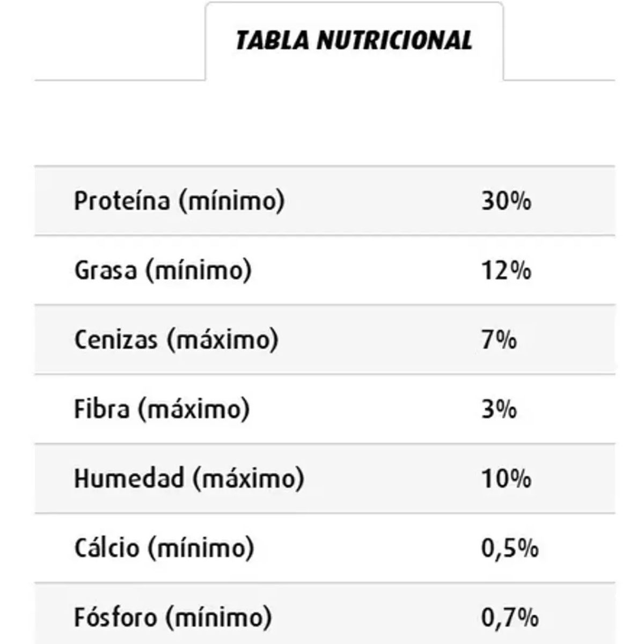Viewport: 644px width, 644px height.
Task: Click "(mínimo)" in the Fósforo row
Action: tap(218, 617)
